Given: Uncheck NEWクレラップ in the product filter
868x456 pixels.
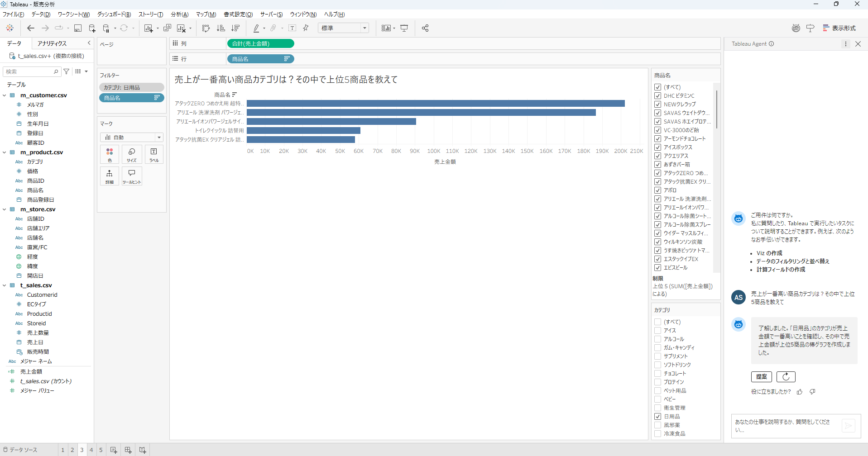Looking at the screenshot, I should (658, 104).
